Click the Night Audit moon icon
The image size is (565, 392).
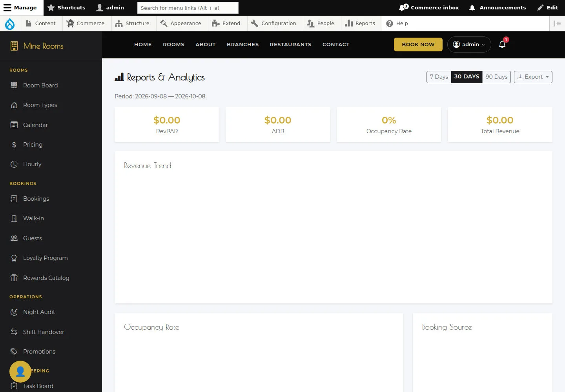tap(14, 312)
